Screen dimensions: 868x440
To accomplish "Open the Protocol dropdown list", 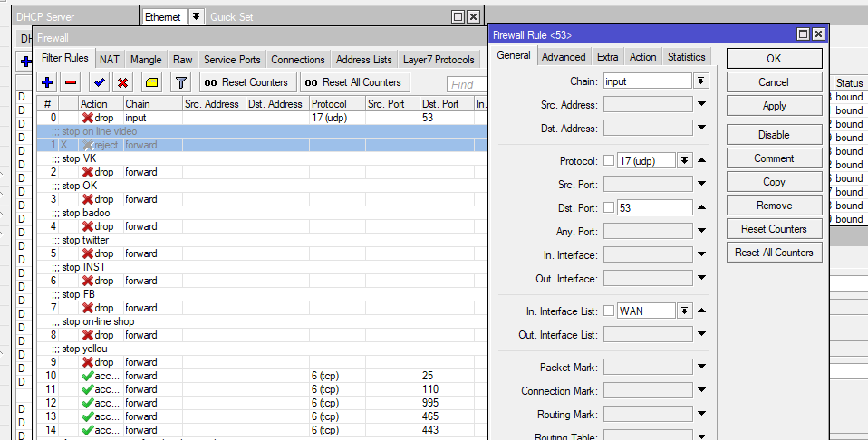I will 684,160.
